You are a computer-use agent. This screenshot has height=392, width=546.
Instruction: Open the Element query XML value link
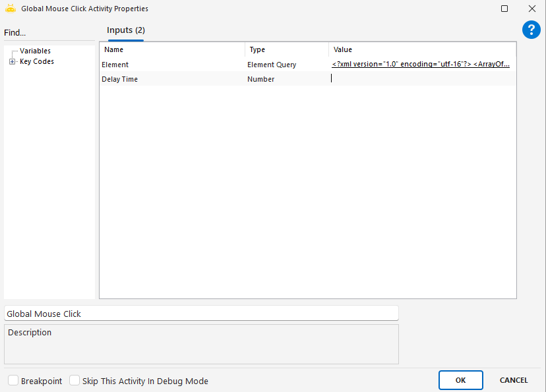pyautogui.click(x=420, y=65)
